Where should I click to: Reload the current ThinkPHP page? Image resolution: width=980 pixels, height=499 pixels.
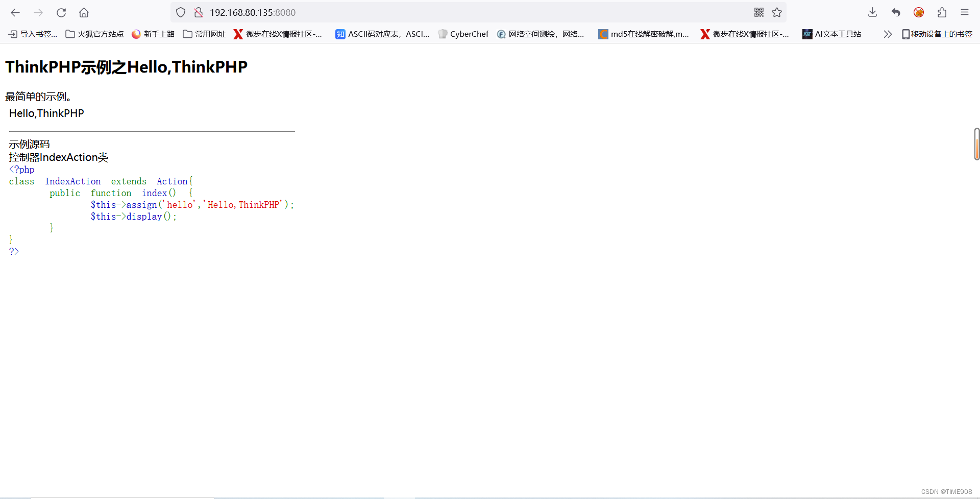(61, 12)
